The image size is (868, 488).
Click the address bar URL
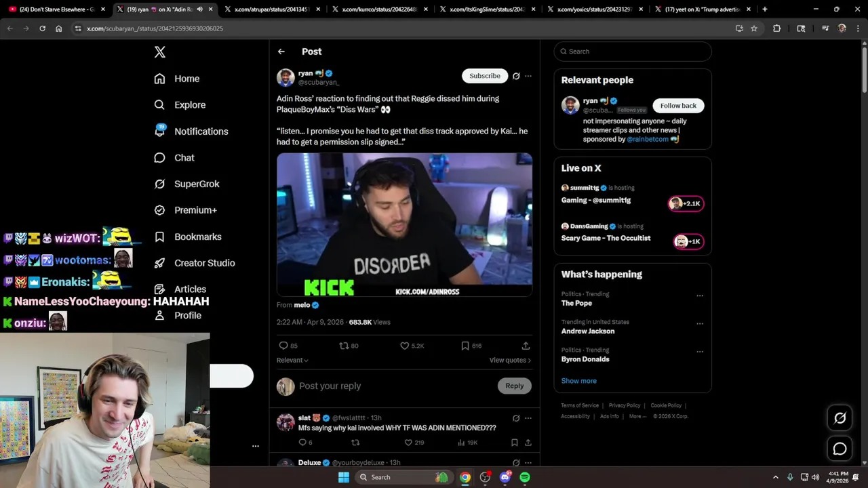[155, 28]
